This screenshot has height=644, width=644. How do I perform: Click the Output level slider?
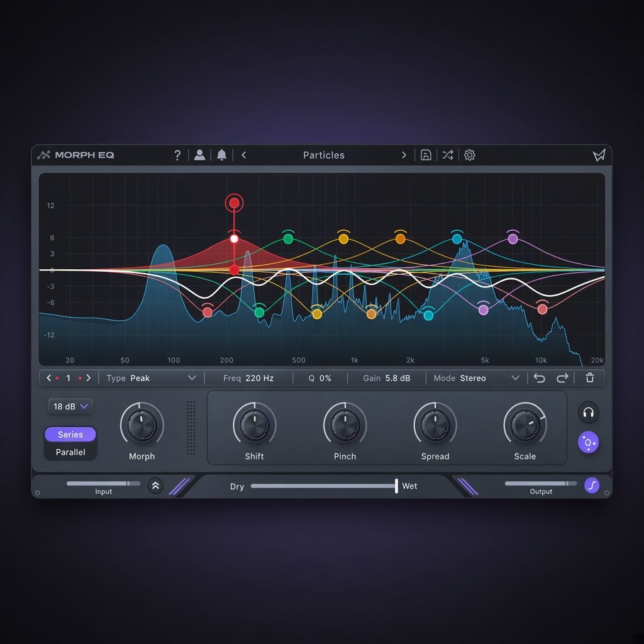click(541, 484)
